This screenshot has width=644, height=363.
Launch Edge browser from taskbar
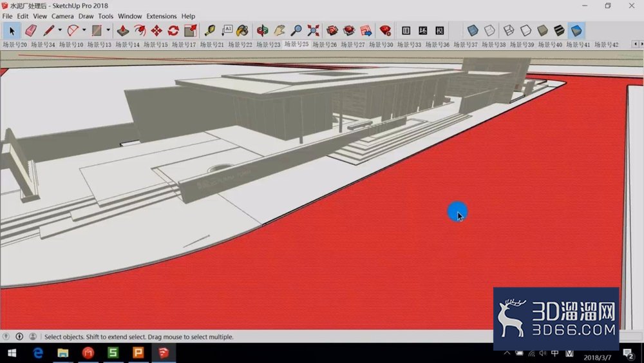click(38, 353)
